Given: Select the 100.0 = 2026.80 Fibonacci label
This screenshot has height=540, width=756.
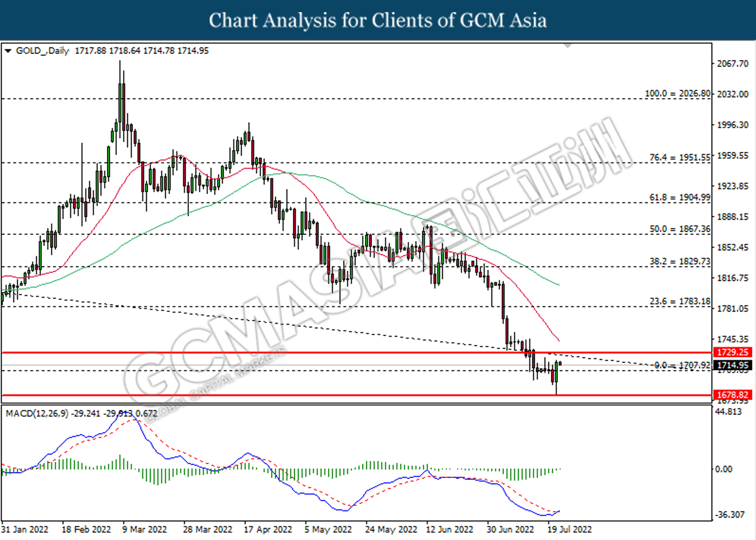Looking at the screenshot, I should [x=677, y=94].
